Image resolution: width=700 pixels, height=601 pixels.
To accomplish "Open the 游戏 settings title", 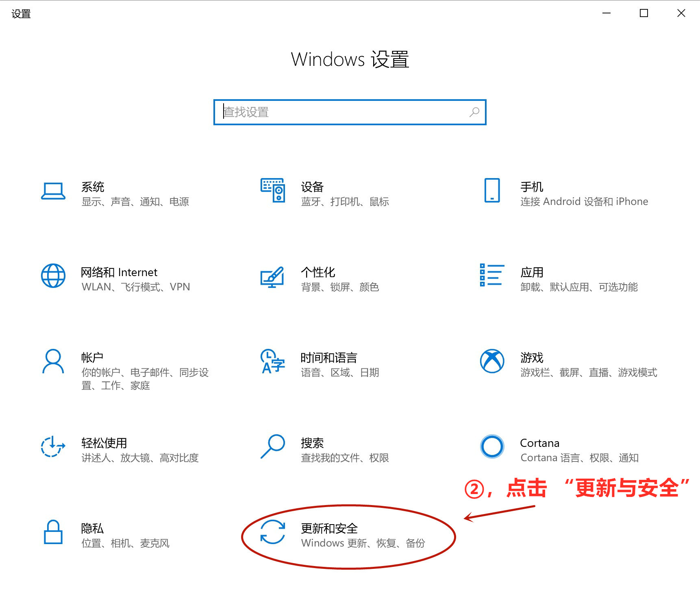I will (532, 358).
